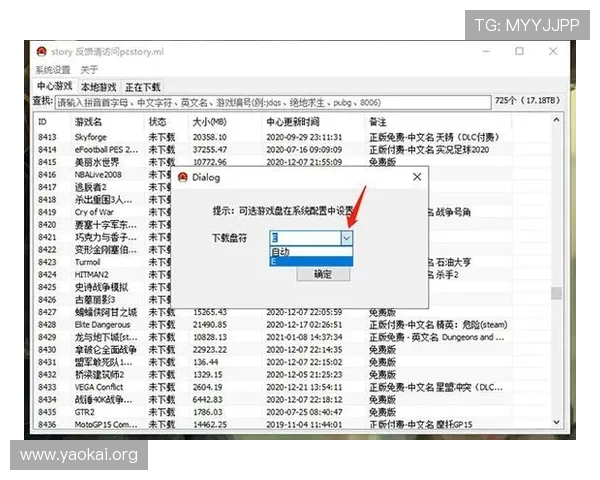
Task: Click update time 2020-12-17 02:26:51
Action: tap(304, 325)
